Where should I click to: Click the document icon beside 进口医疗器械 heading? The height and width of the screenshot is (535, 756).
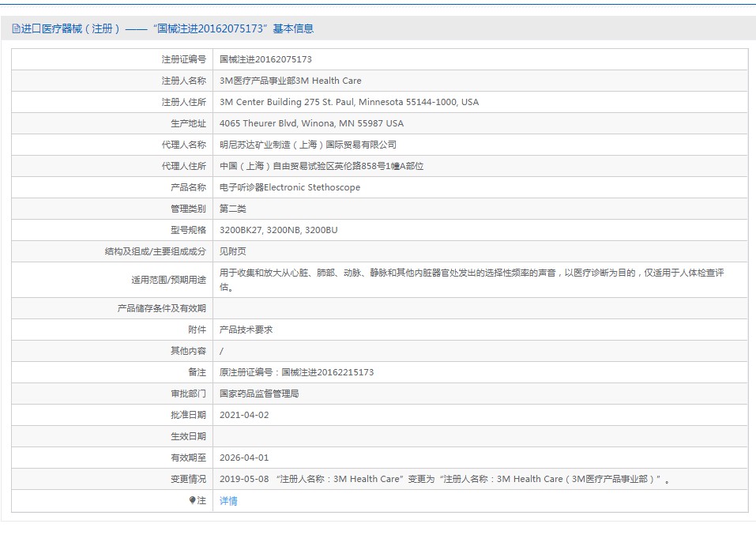(x=16, y=29)
